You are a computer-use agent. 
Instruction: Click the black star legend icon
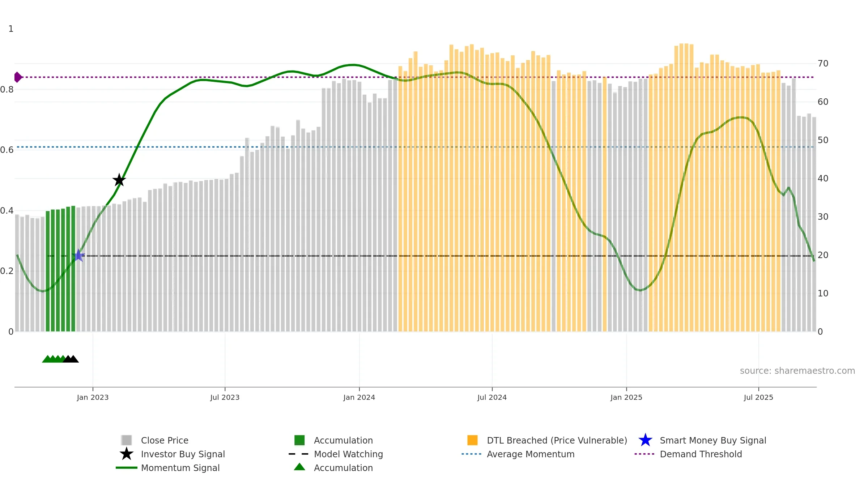pos(127,454)
